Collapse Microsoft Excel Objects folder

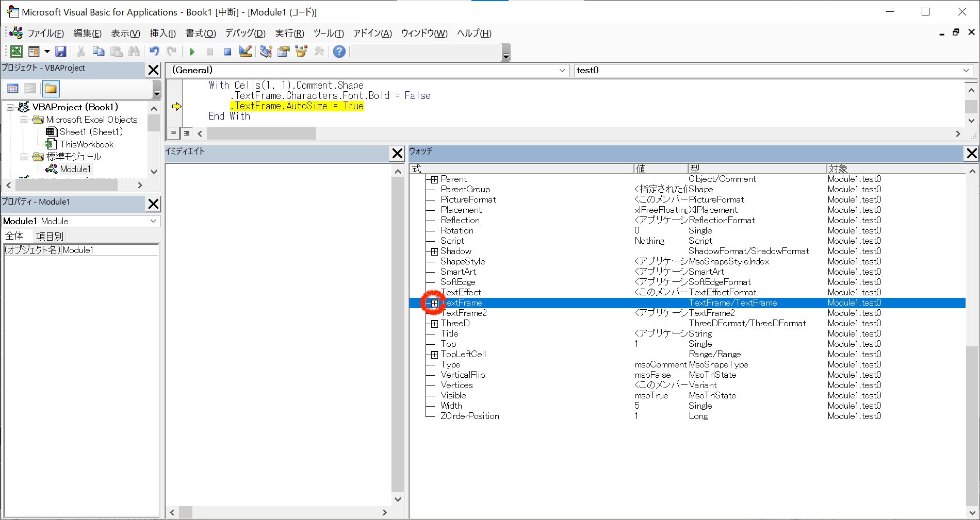pos(24,120)
